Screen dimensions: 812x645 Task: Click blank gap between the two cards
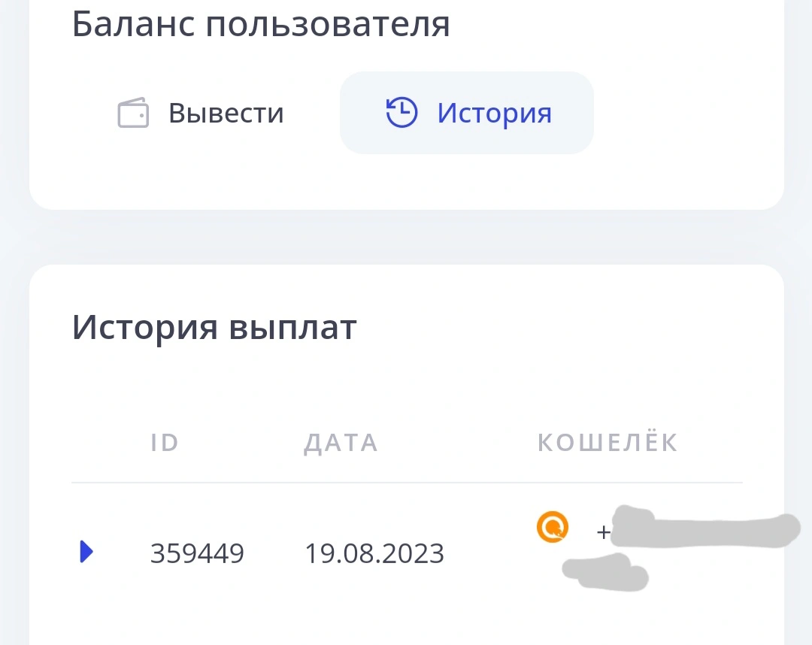407,237
